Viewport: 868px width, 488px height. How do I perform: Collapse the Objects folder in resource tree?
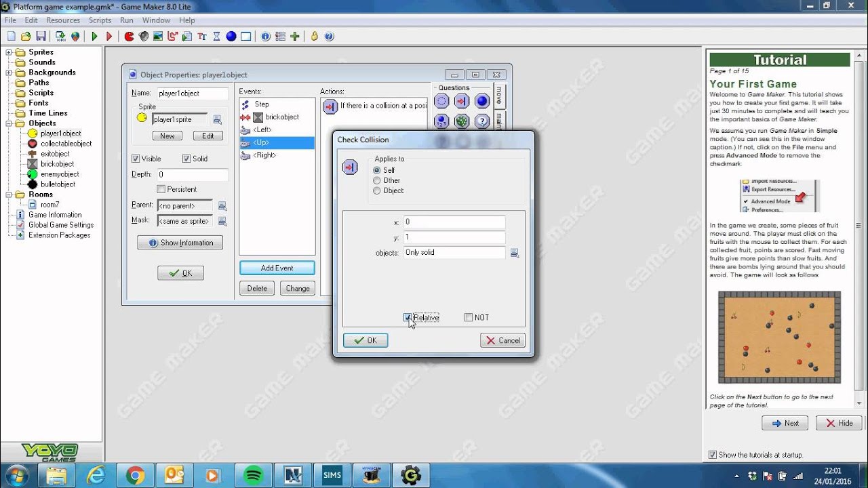pos(9,123)
